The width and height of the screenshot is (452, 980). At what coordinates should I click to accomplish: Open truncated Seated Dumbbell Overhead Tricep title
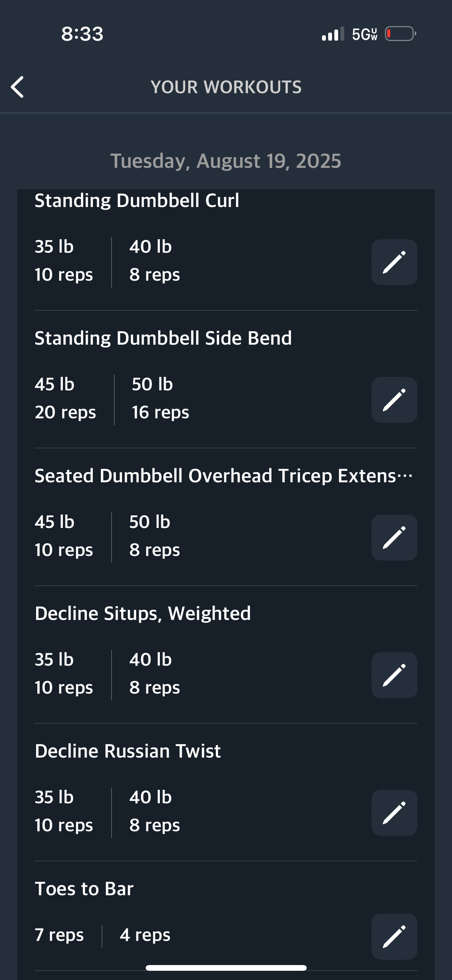[224, 476]
